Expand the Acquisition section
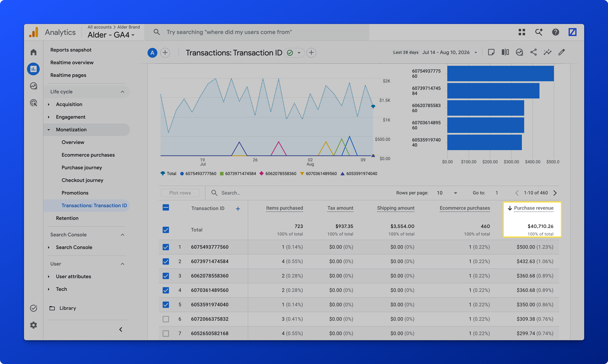The width and height of the screenshot is (608, 364). click(69, 104)
